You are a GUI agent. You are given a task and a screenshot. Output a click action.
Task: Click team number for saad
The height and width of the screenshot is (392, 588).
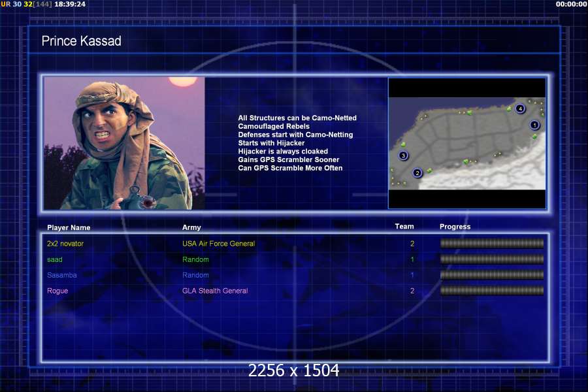(412, 259)
